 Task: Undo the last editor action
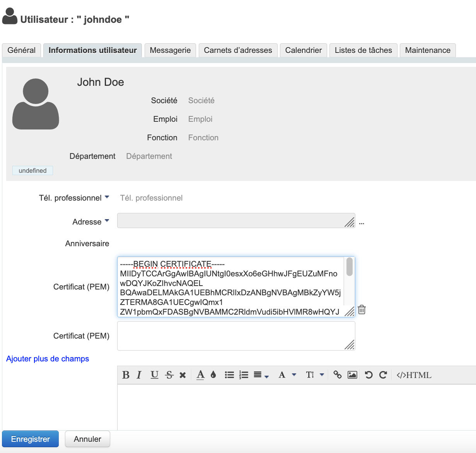(x=369, y=375)
